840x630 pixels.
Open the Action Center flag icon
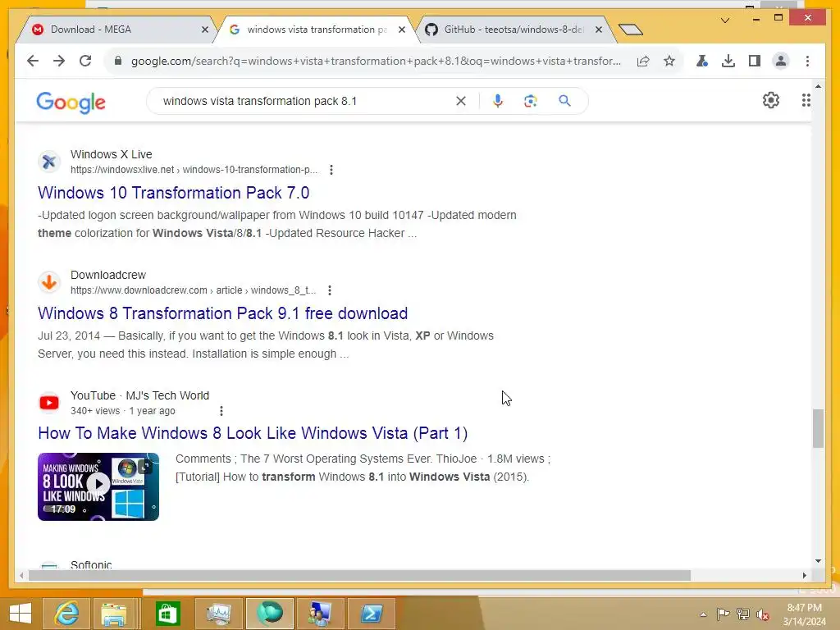tap(723, 614)
